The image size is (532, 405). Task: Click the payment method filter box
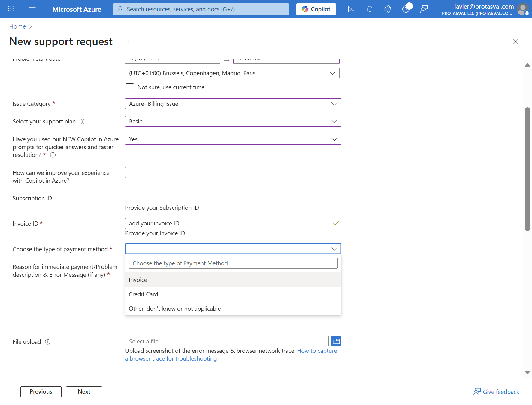[x=233, y=263]
